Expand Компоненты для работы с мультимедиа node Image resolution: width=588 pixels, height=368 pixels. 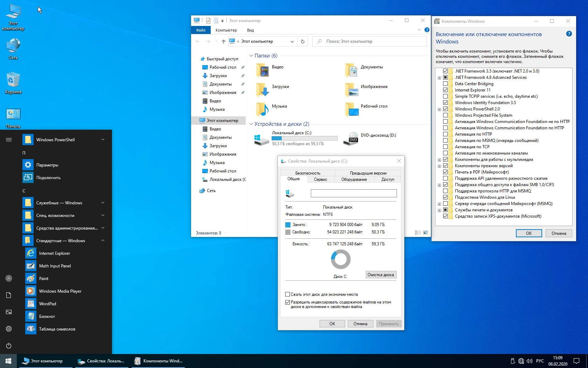[x=439, y=159]
